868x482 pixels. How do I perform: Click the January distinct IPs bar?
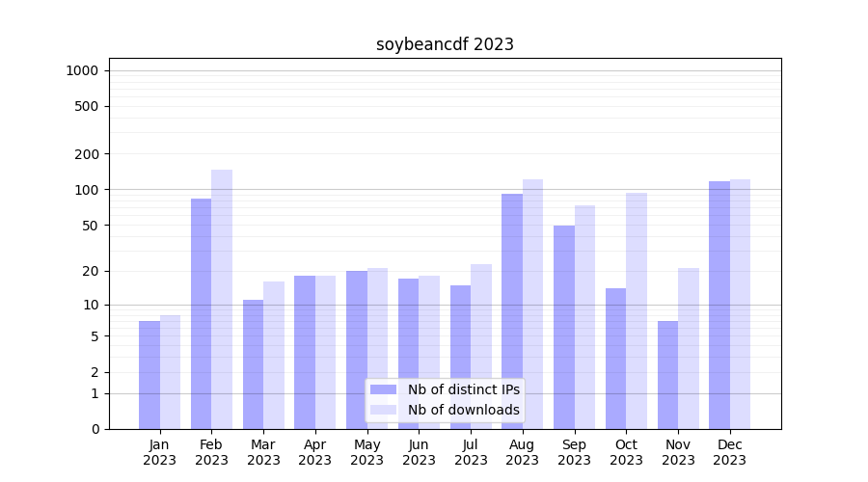pos(149,375)
